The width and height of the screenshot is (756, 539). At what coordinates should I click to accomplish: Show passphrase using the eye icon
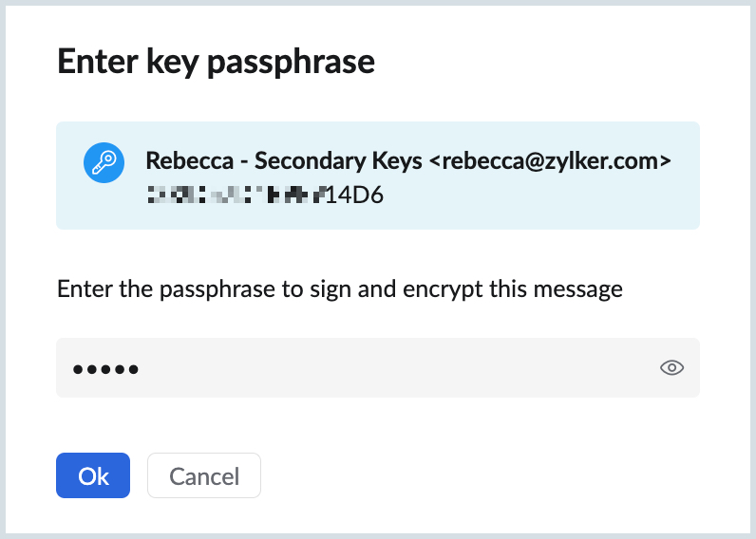672,368
